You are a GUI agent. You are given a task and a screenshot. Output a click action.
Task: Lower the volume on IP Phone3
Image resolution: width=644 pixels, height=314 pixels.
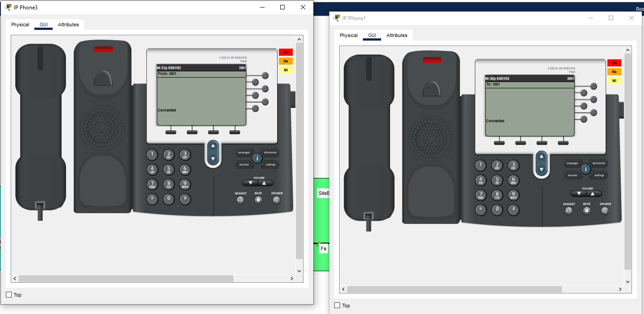pyautogui.click(x=250, y=183)
